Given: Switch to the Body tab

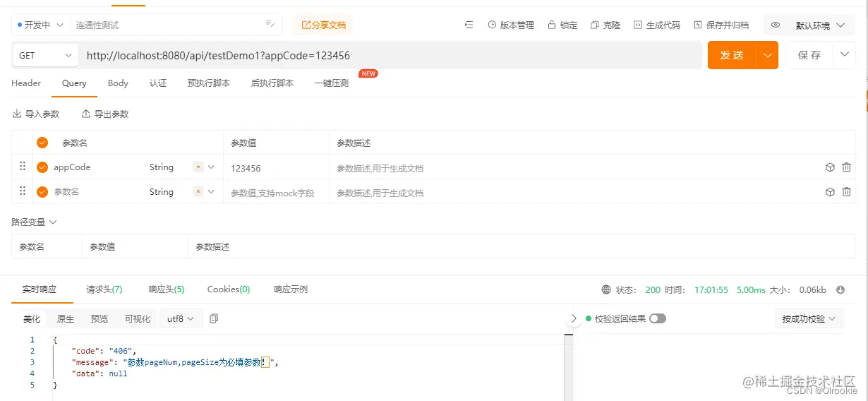Looking at the screenshot, I should click(118, 83).
